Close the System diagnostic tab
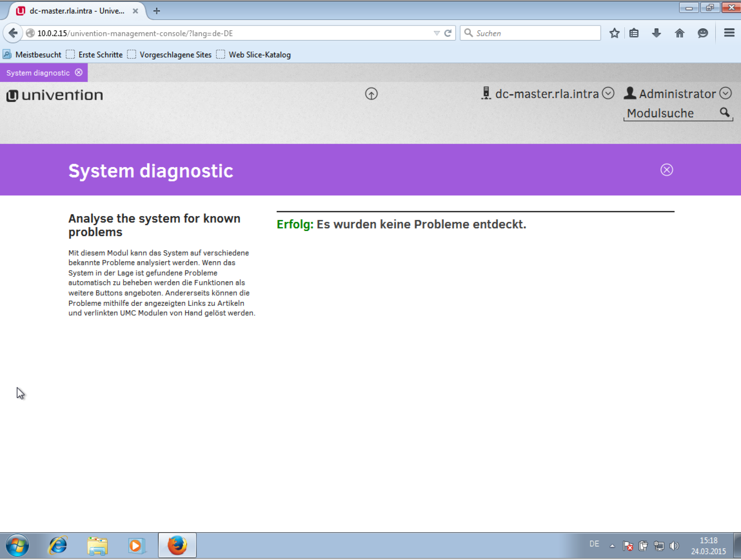This screenshot has height=560, width=741. pyautogui.click(x=79, y=72)
